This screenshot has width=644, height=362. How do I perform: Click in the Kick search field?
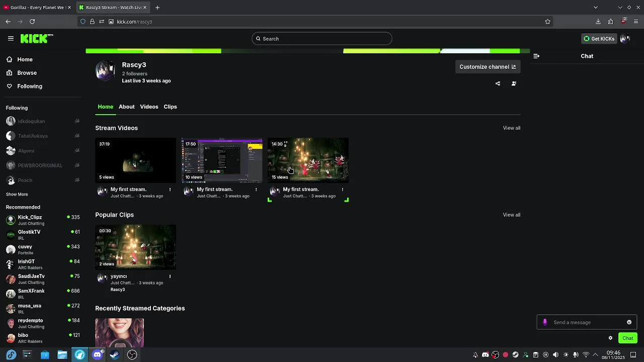click(322, 39)
